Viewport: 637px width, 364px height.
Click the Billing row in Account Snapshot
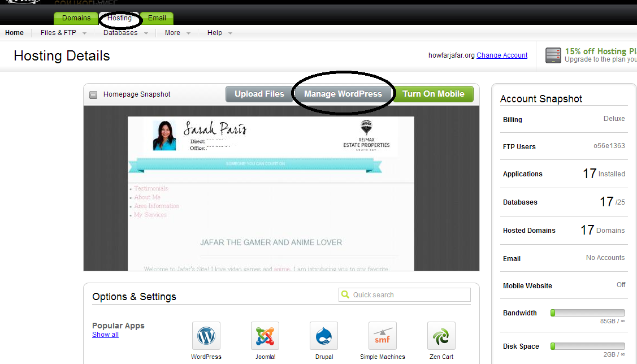click(x=564, y=119)
